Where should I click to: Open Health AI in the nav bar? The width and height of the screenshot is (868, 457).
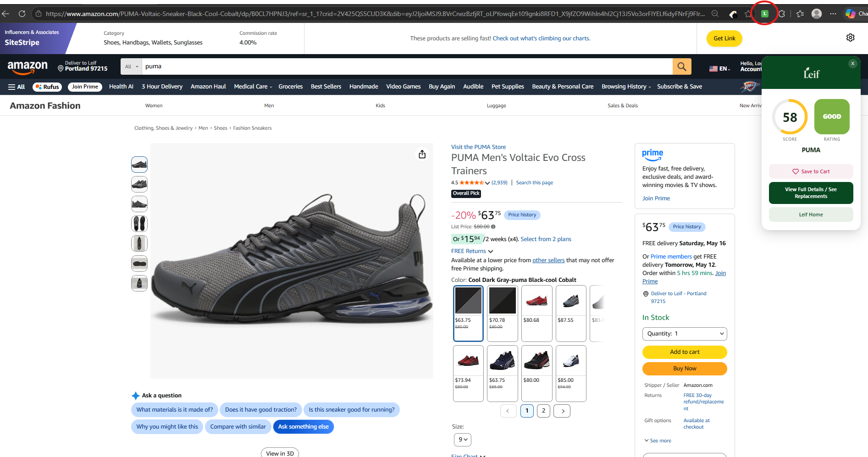121,87
